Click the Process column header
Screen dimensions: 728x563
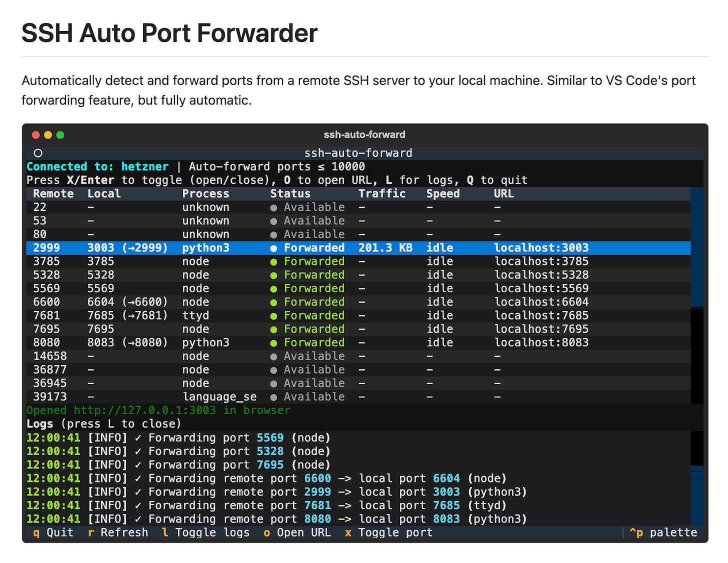click(205, 194)
